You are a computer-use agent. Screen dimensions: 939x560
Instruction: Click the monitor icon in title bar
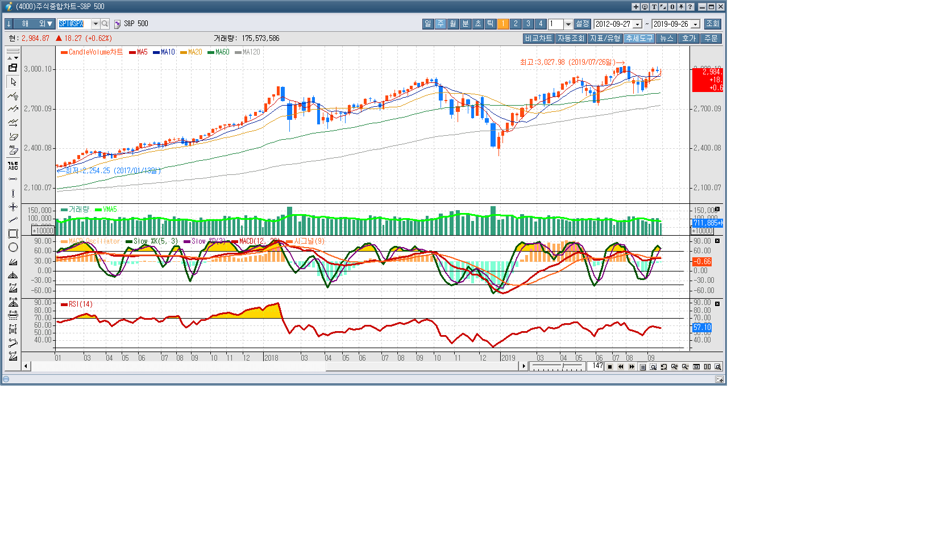click(645, 7)
